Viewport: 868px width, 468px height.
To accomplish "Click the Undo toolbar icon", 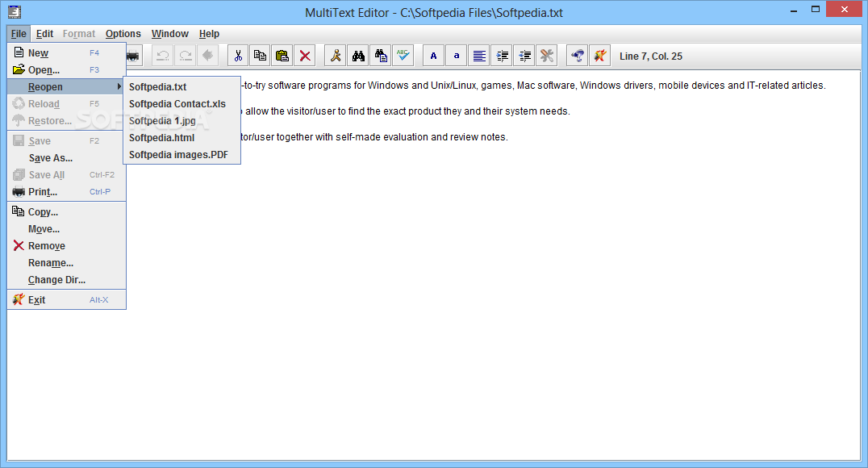I will coord(163,56).
